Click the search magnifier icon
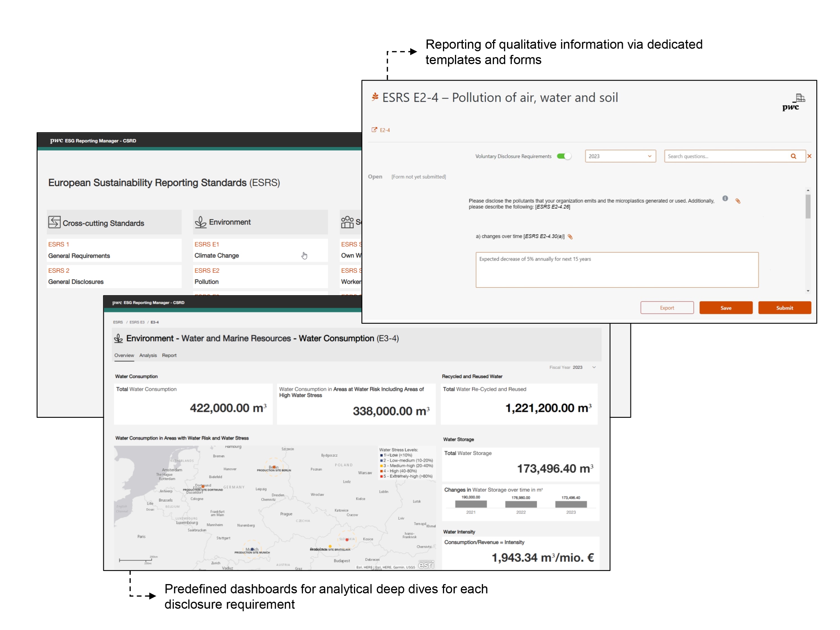 [793, 156]
